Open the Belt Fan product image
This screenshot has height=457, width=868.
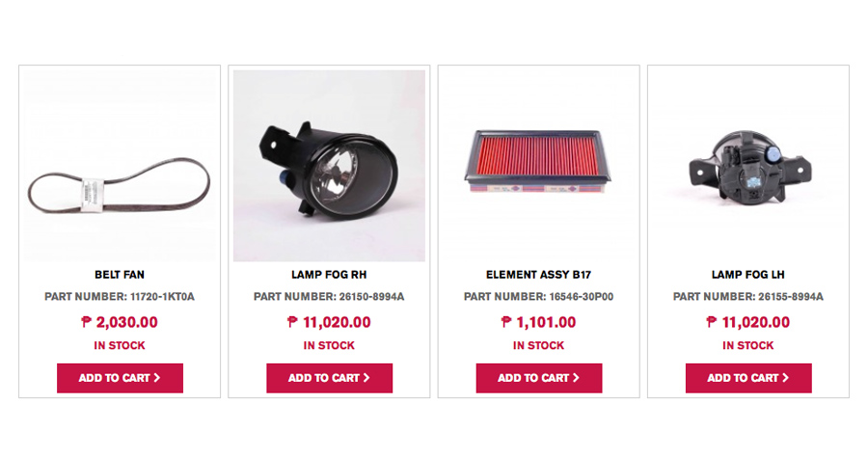(120, 166)
